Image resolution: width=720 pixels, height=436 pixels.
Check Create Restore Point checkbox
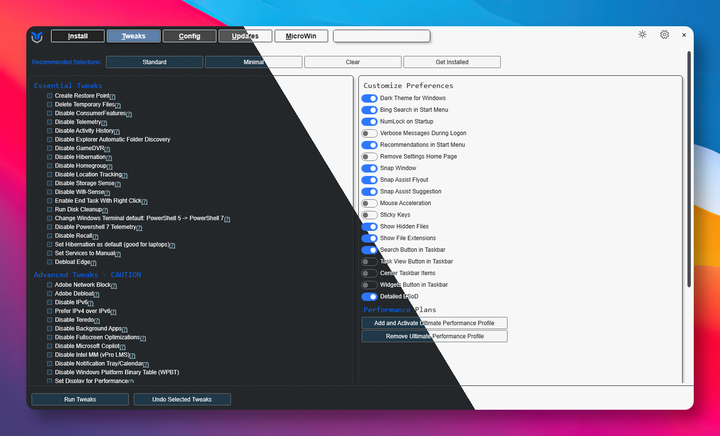(x=49, y=96)
